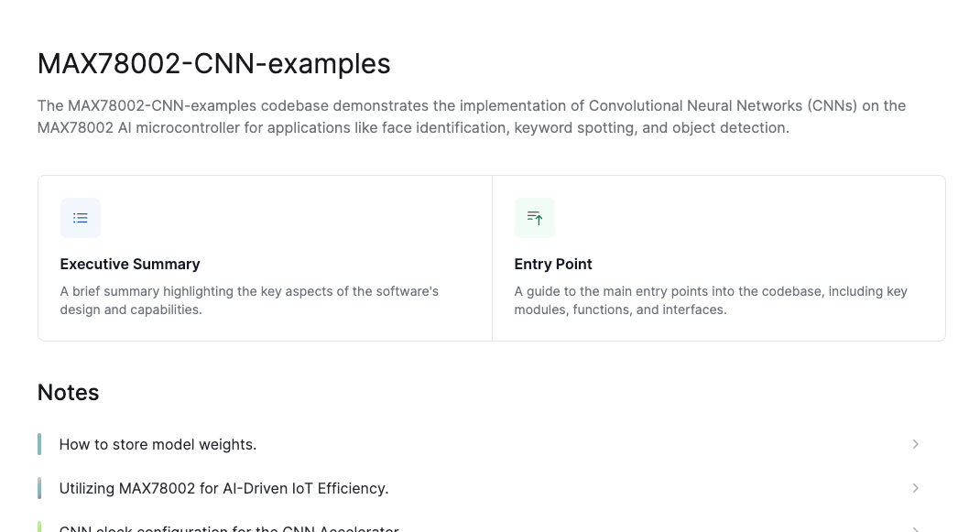Click the Executive Summary description text
Image resolution: width=980 pixels, height=532 pixels.
click(x=249, y=300)
